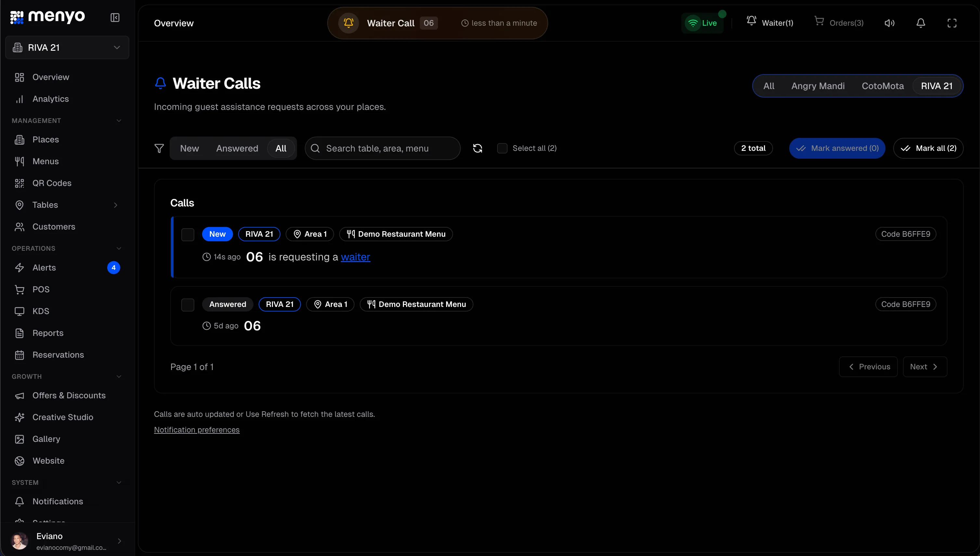Click Area 1 tag on New call
This screenshot has height=556, width=980.
[x=310, y=234]
